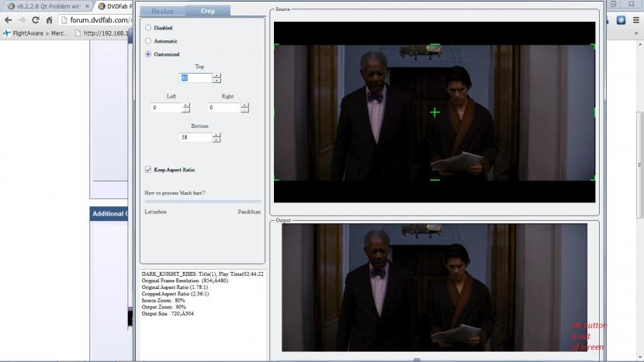Click the bottom-right green crop corner handle
Image resolution: width=644 pixels, height=362 pixels.
pos(593,178)
